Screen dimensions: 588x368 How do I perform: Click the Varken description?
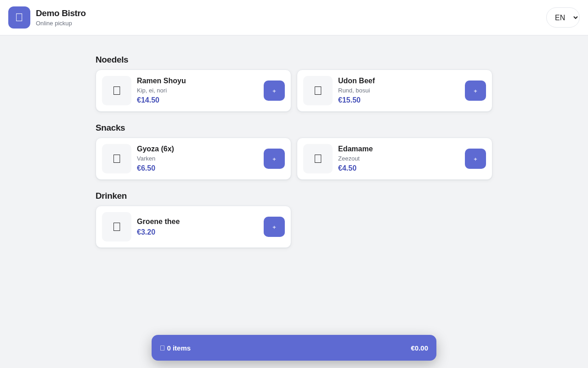(146, 159)
